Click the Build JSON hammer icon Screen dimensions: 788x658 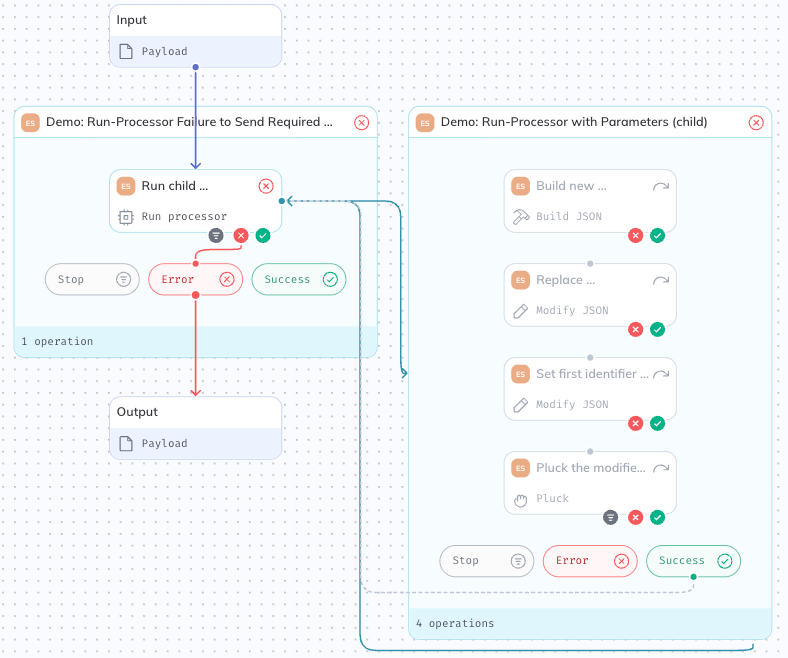point(521,217)
